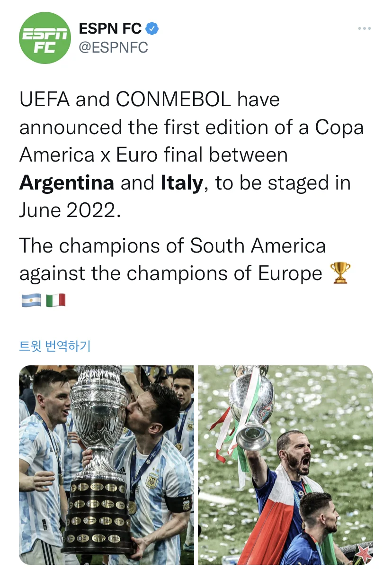Viewport: 392px width, 580px height.
Task: Click the phrase champions of Europe
Action: coord(224,273)
